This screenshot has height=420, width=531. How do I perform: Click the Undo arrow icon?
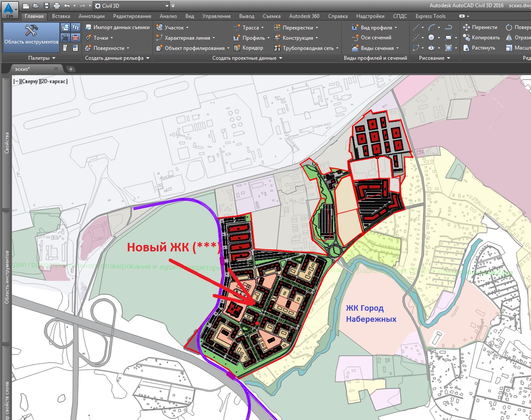point(67,6)
